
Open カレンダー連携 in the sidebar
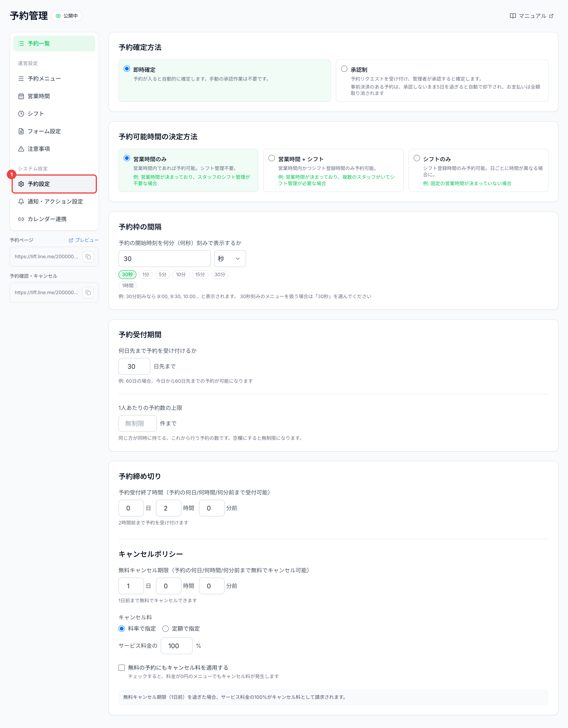click(54, 219)
